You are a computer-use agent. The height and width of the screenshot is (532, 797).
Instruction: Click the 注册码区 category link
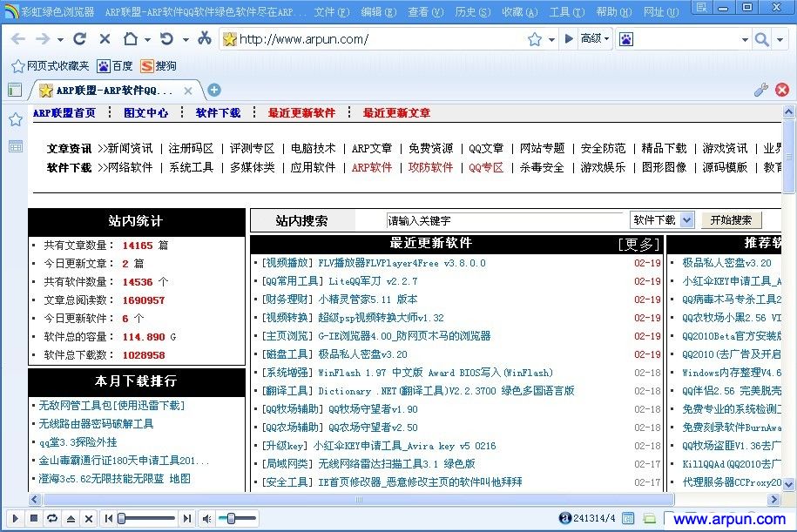point(191,148)
